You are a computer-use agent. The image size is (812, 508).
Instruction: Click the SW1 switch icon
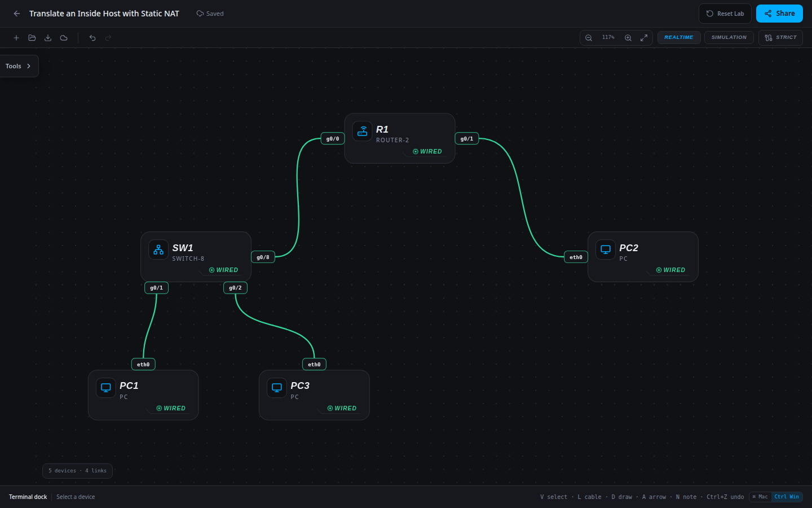tap(158, 249)
